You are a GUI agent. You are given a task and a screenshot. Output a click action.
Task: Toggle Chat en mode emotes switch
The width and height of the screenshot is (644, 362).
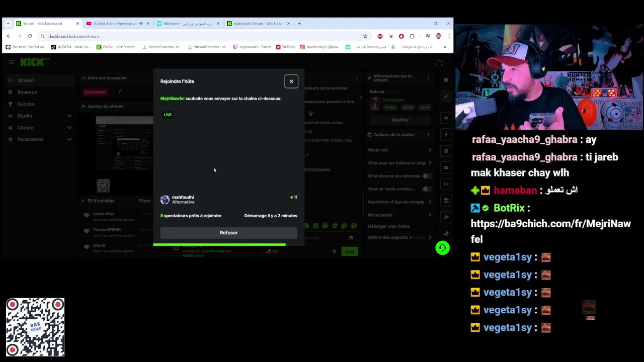(427, 189)
